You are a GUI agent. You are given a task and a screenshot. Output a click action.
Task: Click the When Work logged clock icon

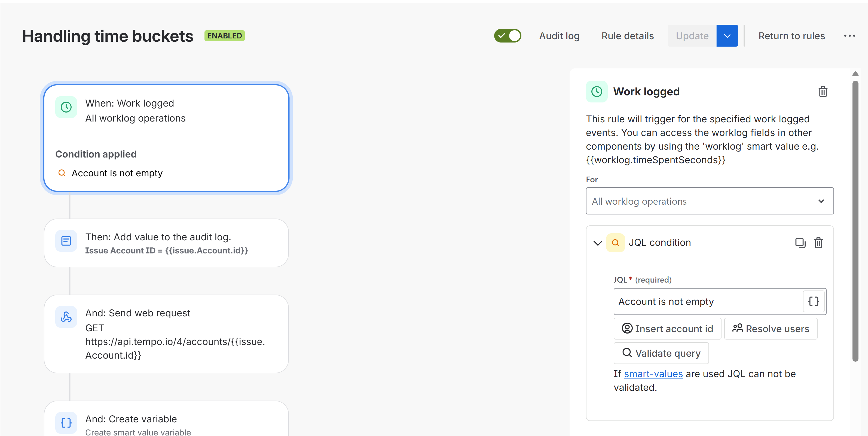coord(66,107)
